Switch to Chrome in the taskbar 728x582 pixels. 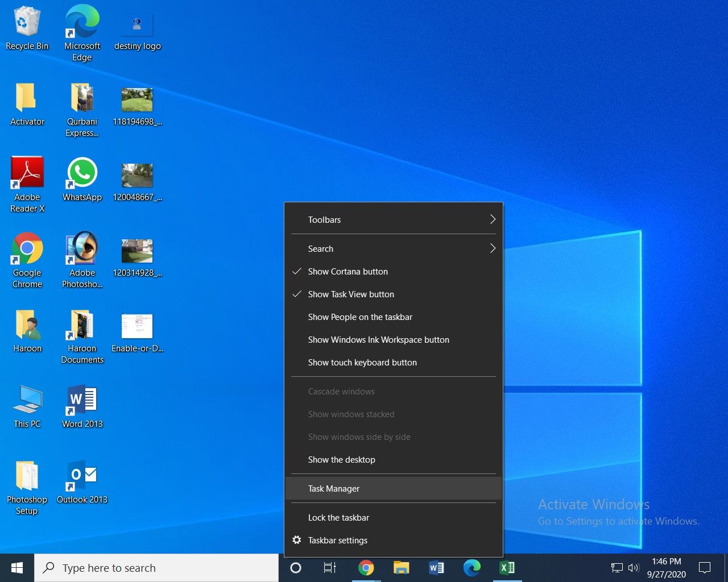(x=366, y=568)
